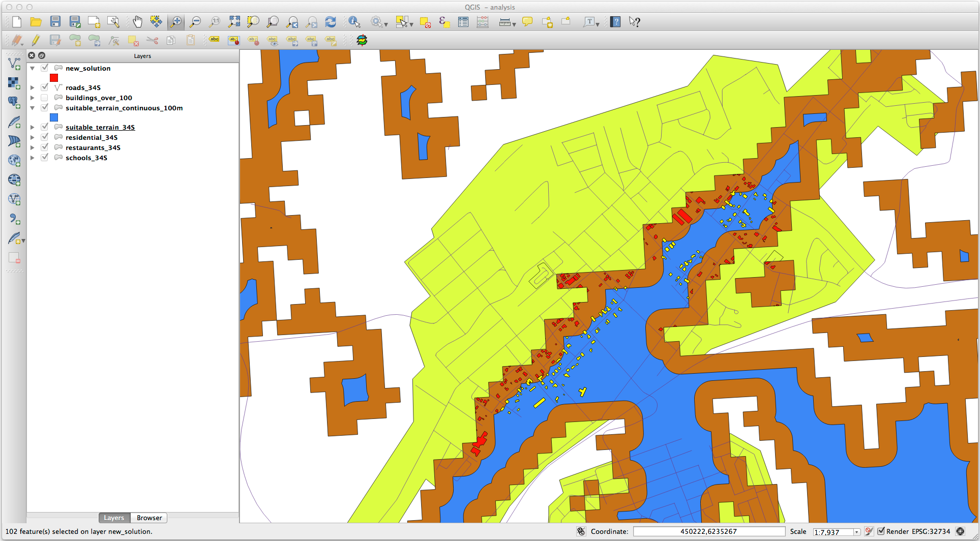The image size is (980, 541).
Task: Click the Refresh map icon
Action: (331, 21)
